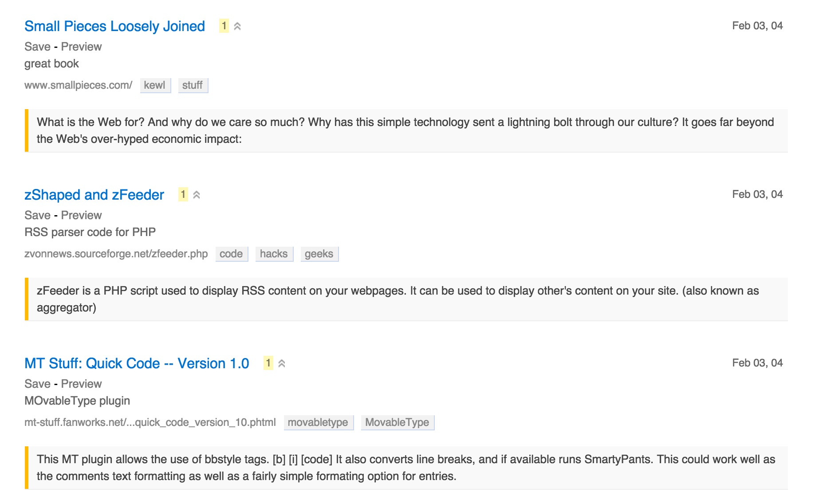Click save count badge next to MT Stuff
This screenshot has width=819, height=504.
(268, 363)
